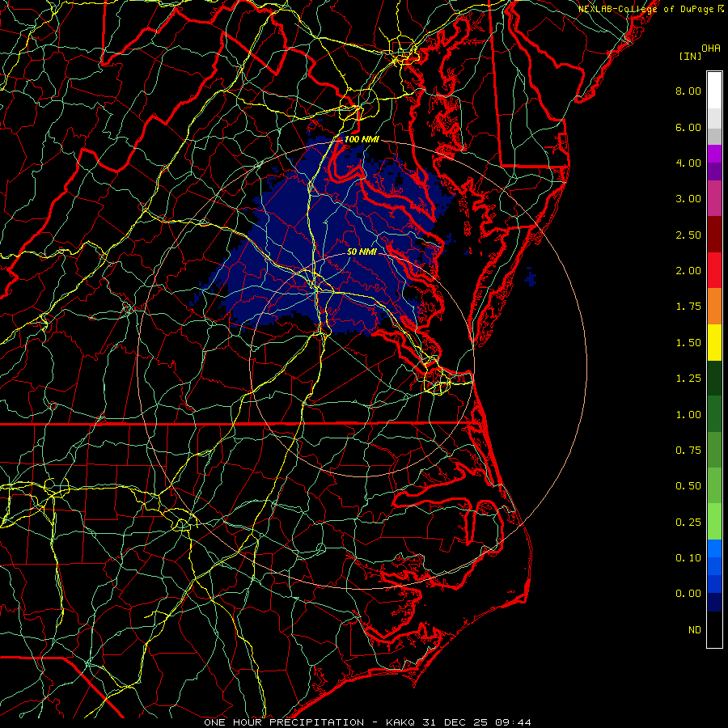Click the ND legend label
The width and height of the screenshot is (728, 728).
point(695,630)
